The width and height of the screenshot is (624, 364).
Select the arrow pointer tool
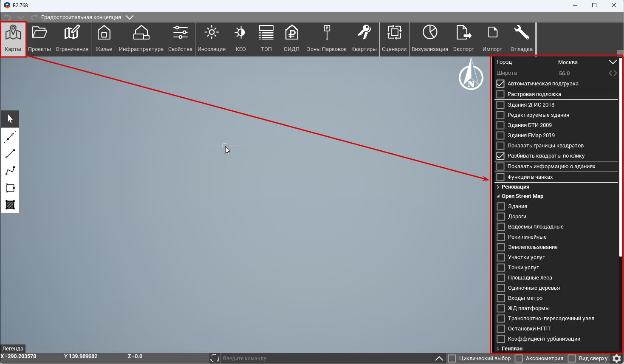10,119
